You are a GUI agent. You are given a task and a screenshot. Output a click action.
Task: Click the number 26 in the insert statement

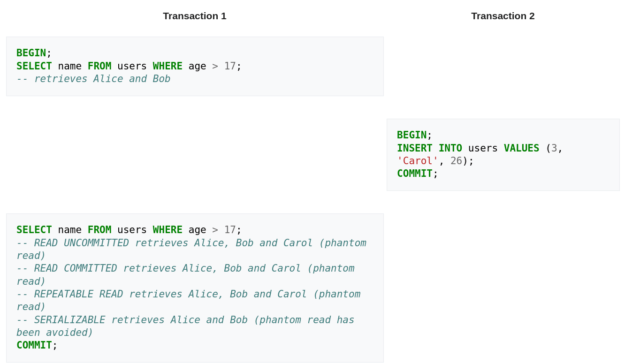click(x=456, y=161)
